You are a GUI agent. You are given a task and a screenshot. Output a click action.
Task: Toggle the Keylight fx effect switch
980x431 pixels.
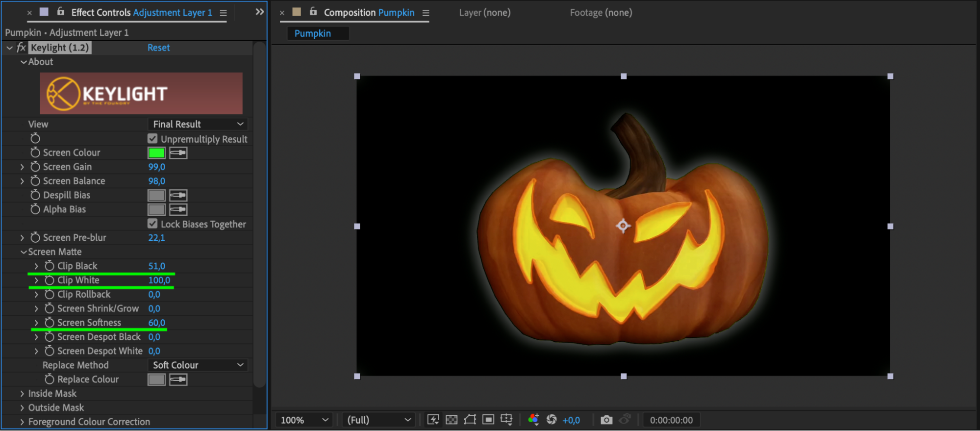tap(21, 48)
